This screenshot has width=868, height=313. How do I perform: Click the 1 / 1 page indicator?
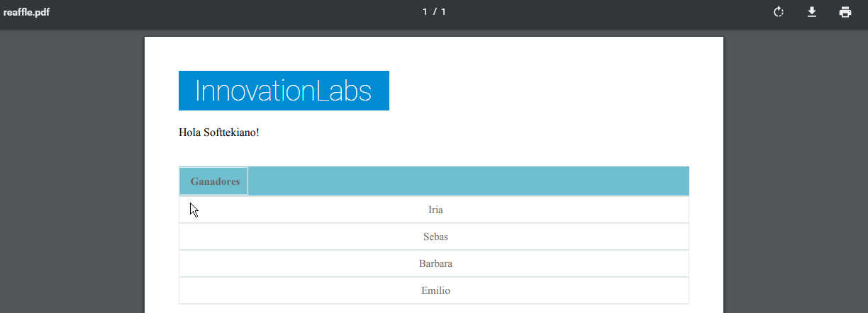(x=434, y=12)
